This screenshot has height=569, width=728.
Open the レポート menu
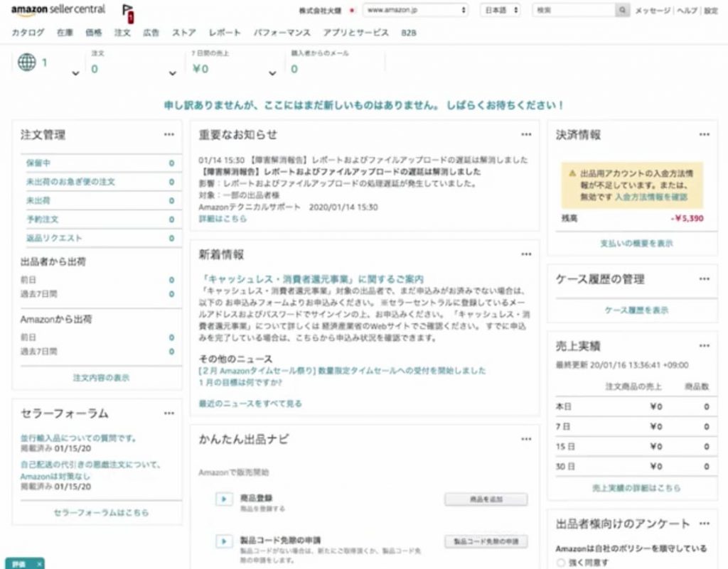pos(225,33)
